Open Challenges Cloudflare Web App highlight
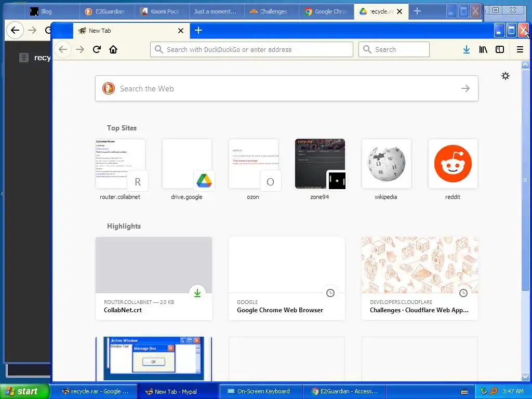The width and height of the screenshot is (532, 399). tap(420, 278)
